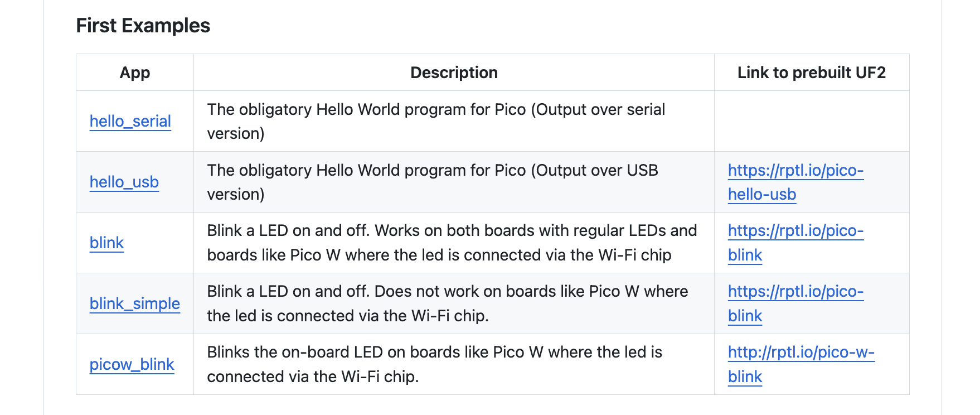Click the App column header
Image resolution: width=980 pixels, height=415 pixels.
(x=135, y=73)
